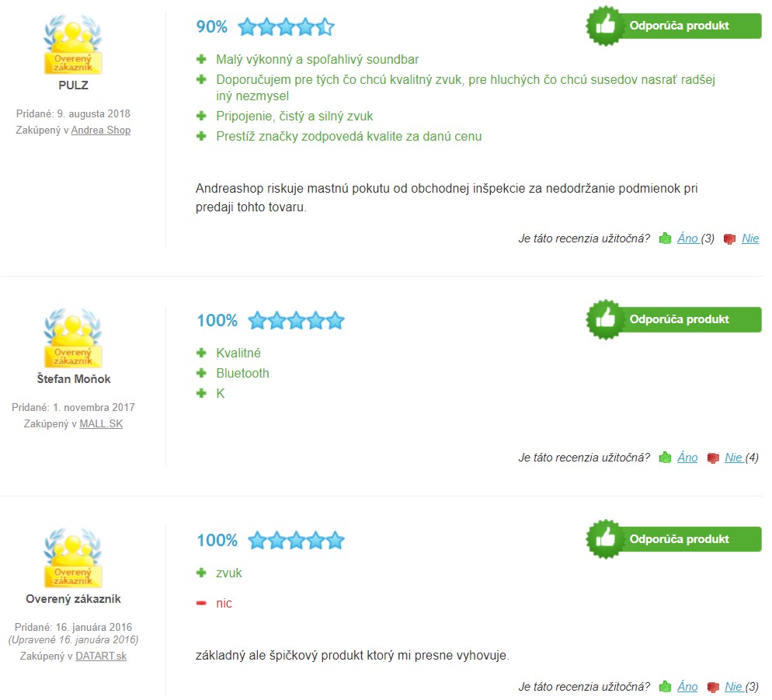Click verified badge above Overený zákazník name

pyautogui.click(x=73, y=558)
